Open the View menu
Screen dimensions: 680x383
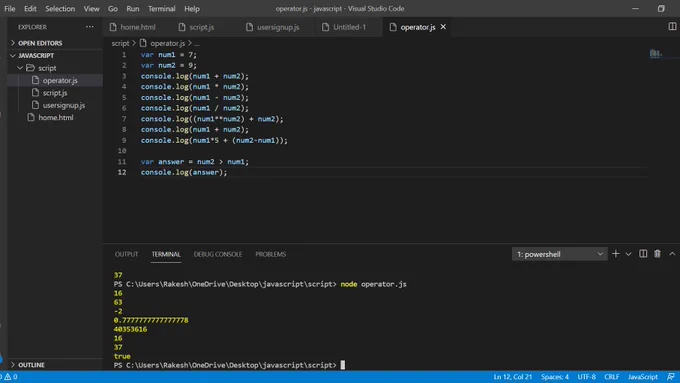92,9
